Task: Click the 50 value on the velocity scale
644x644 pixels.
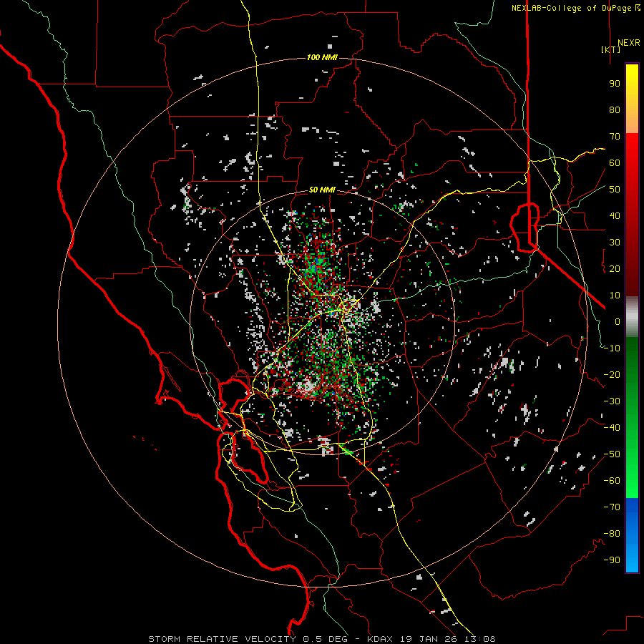Action: coord(615,190)
